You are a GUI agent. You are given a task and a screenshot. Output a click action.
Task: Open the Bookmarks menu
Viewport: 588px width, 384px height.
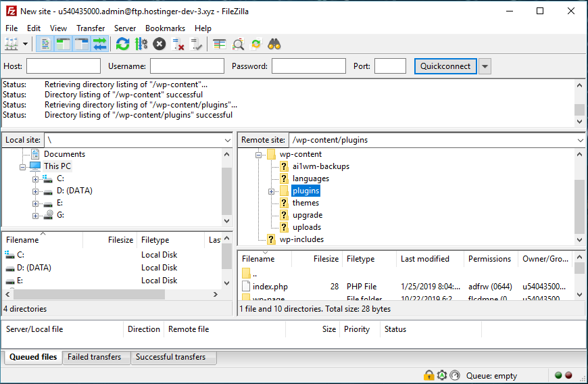coord(165,28)
